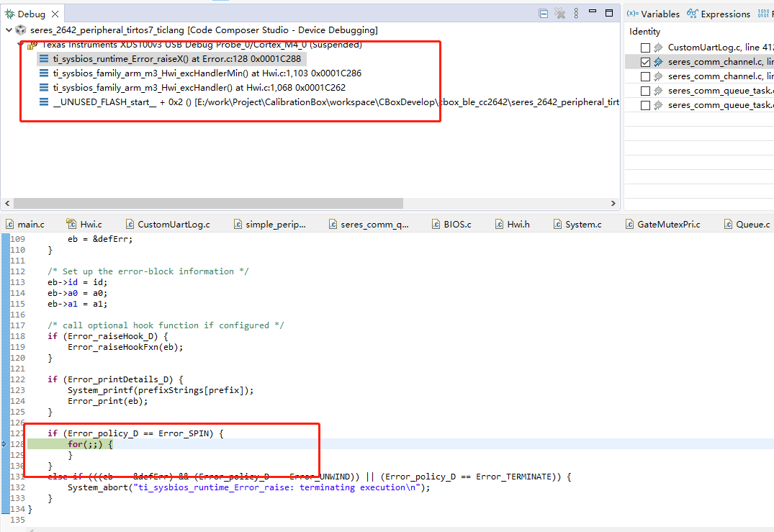Click the file icon on GateMutexPri.c tab
This screenshot has width=774, height=532.
click(x=629, y=224)
